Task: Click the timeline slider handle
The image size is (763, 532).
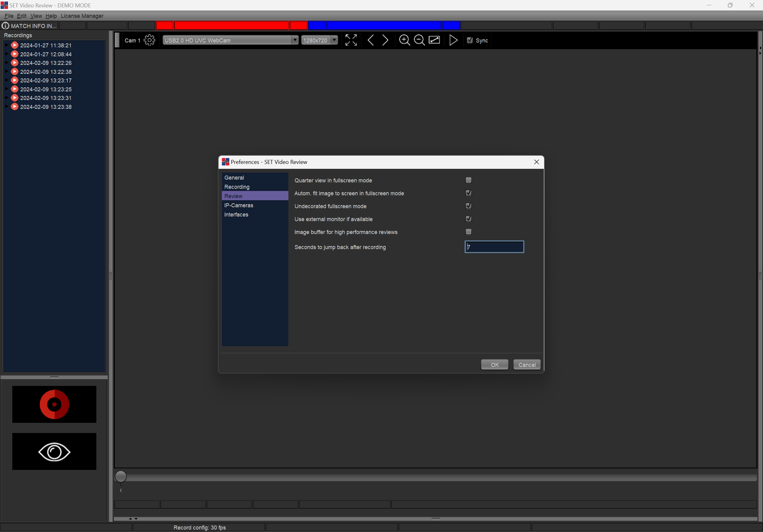Action: point(121,477)
